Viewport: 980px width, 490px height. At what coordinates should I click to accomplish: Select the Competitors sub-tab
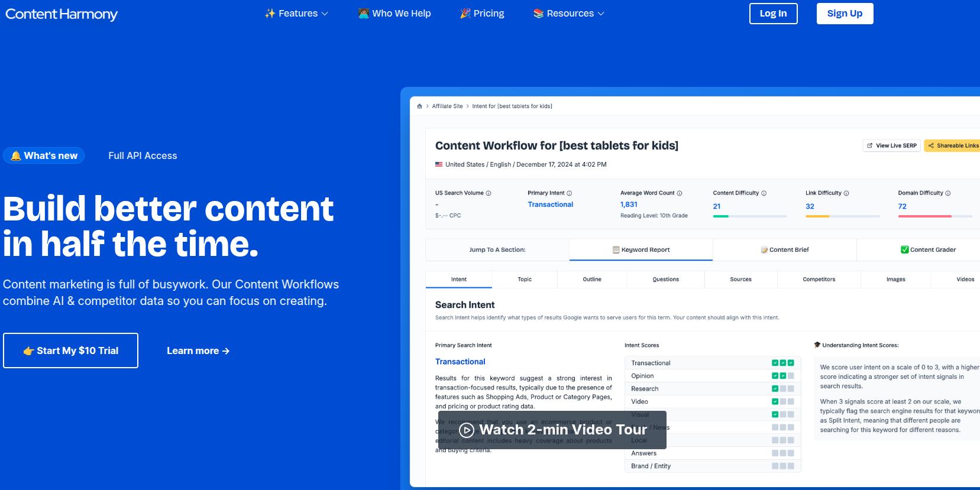click(x=819, y=279)
